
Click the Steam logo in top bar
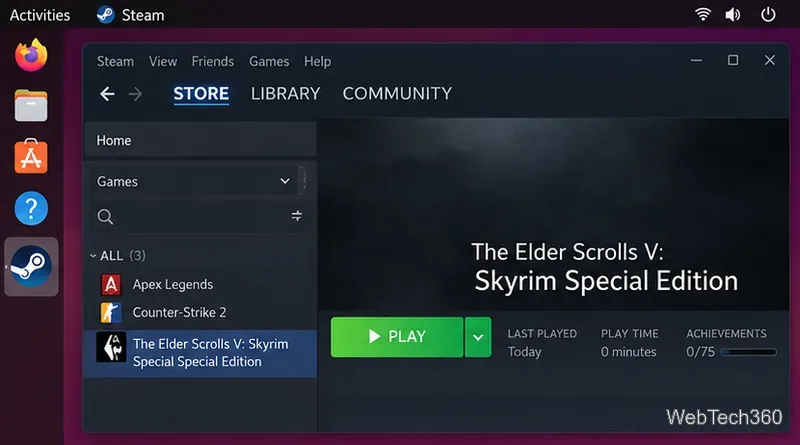[106, 15]
